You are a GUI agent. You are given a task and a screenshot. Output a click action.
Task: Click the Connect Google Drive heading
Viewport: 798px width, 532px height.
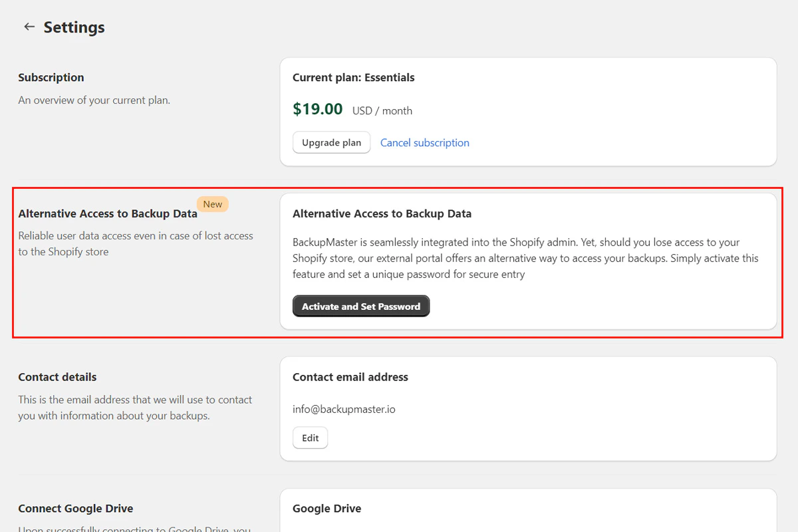76,508
